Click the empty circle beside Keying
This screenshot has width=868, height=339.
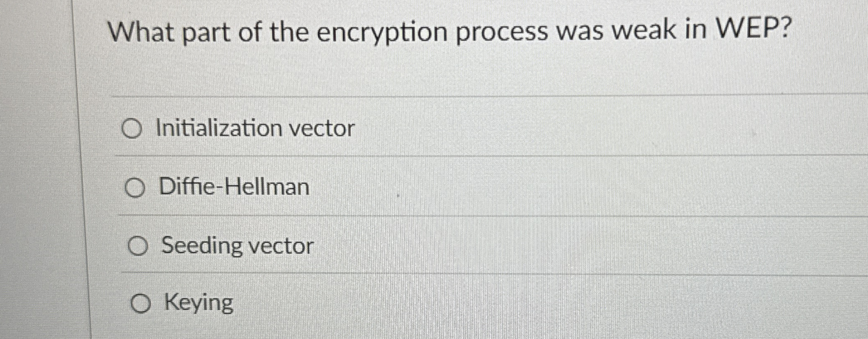(142, 303)
